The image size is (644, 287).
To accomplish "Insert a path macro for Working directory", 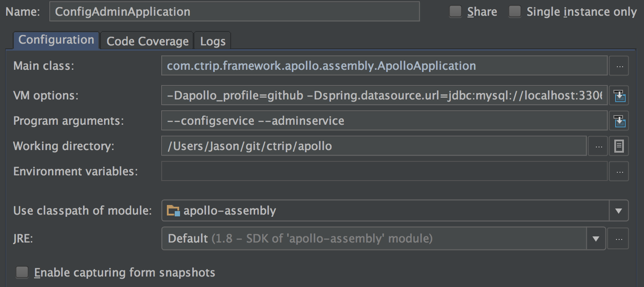I will point(619,146).
